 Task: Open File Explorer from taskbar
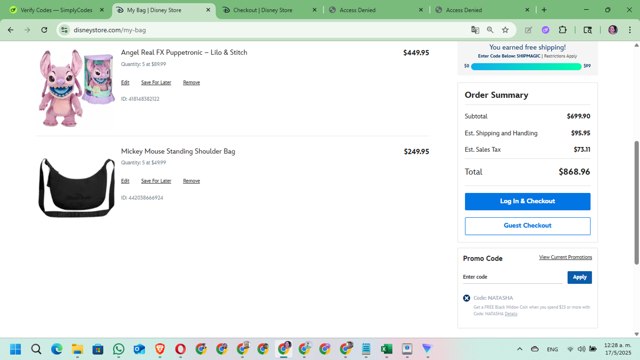(78, 349)
